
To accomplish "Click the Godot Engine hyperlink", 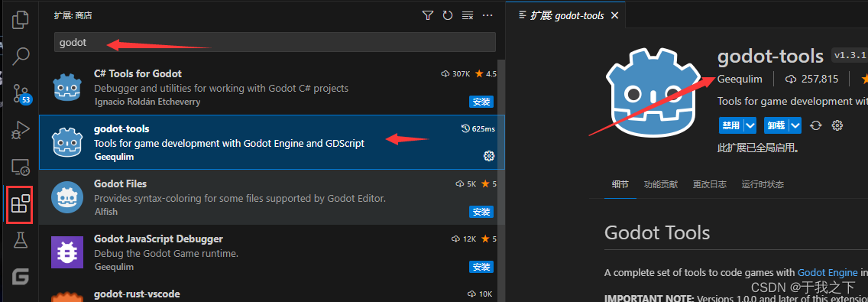I will click(828, 273).
